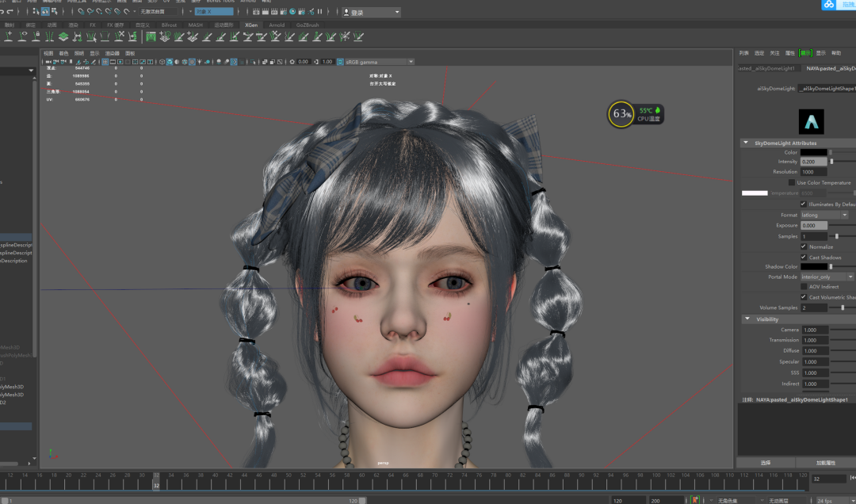Switch to the Arnold shelf tab
The height and width of the screenshot is (504, 856).
click(277, 25)
